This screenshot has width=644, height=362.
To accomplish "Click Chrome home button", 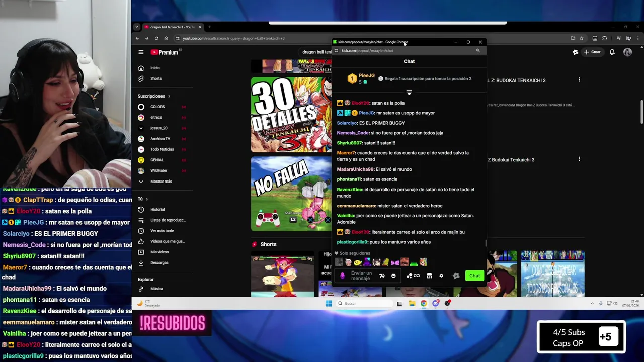I will (x=166, y=38).
